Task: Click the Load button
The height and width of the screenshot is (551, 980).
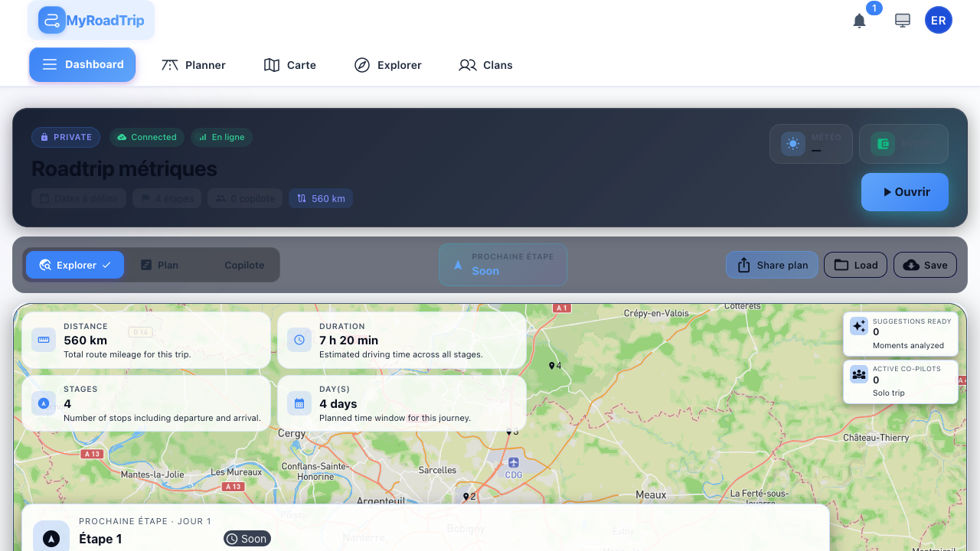Action: pos(855,265)
